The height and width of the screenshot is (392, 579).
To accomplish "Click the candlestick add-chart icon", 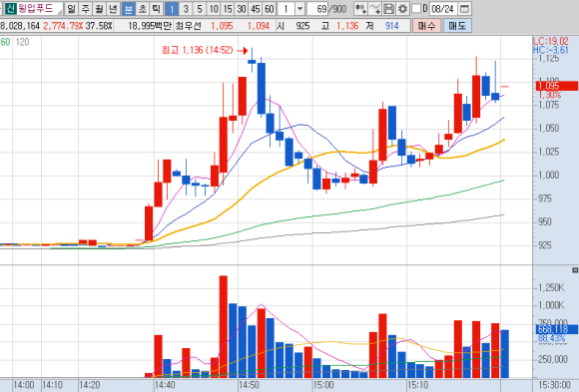I will pos(360,9).
